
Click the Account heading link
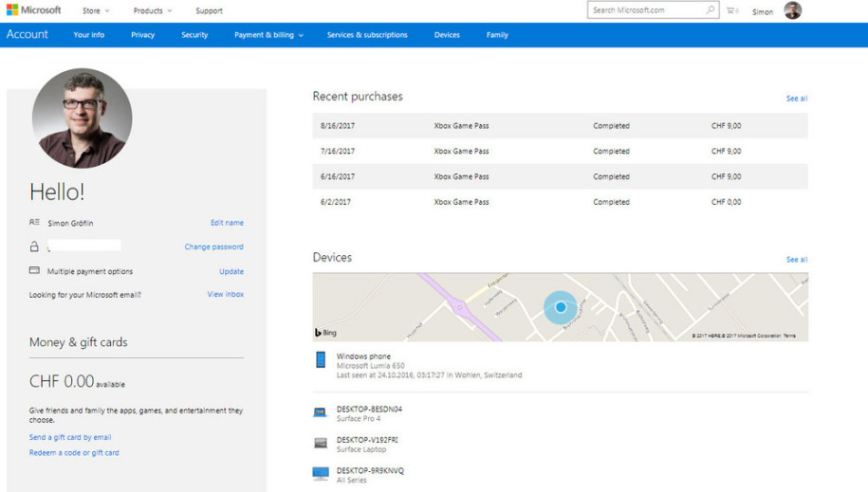point(28,34)
